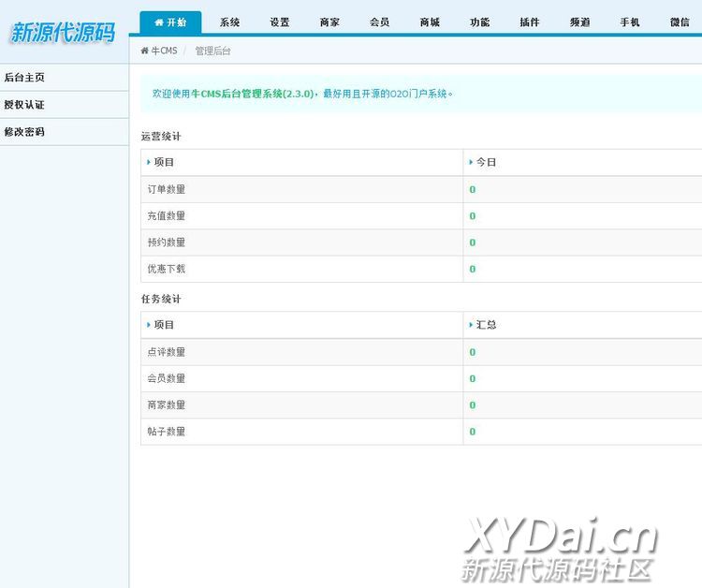The width and height of the screenshot is (702, 588).
Task: Select the 频道 tab
Action: coord(579,22)
